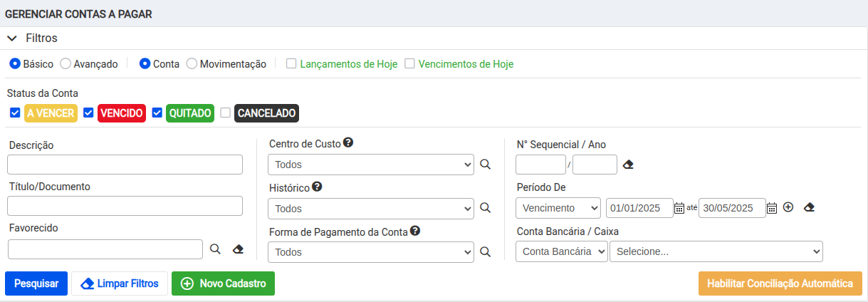The image size is (868, 302).
Task: Expand the Selecione... bank account dropdown
Action: coord(716,251)
